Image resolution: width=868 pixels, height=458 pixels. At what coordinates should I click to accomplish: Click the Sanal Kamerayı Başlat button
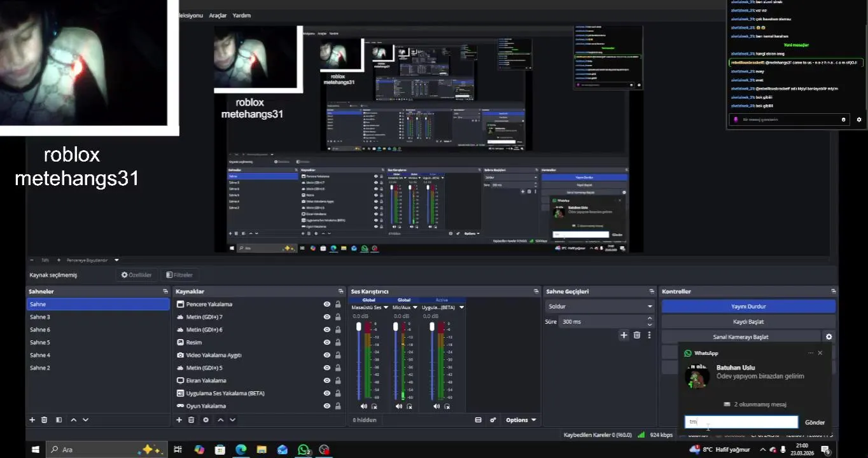pos(741,337)
